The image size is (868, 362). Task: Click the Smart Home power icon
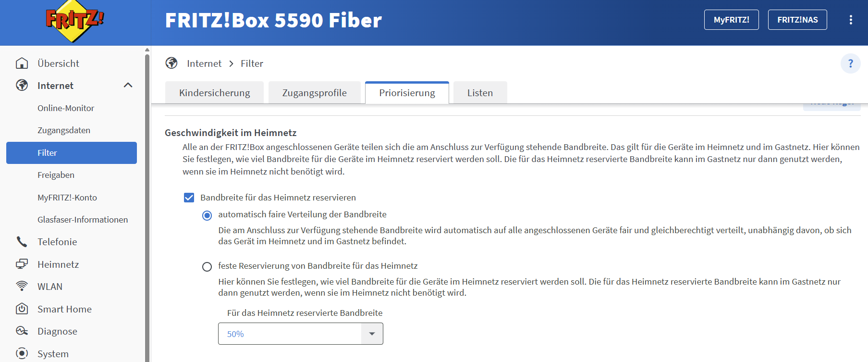(22, 309)
